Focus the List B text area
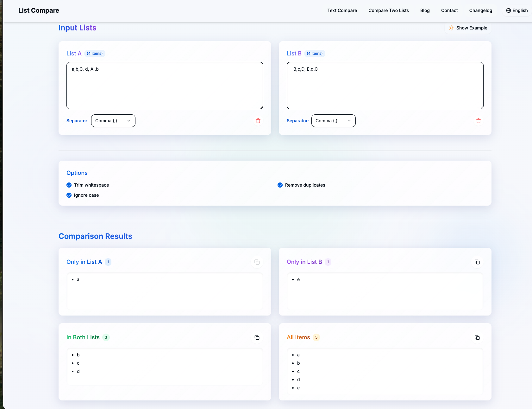This screenshot has height=409, width=532. pos(385,86)
